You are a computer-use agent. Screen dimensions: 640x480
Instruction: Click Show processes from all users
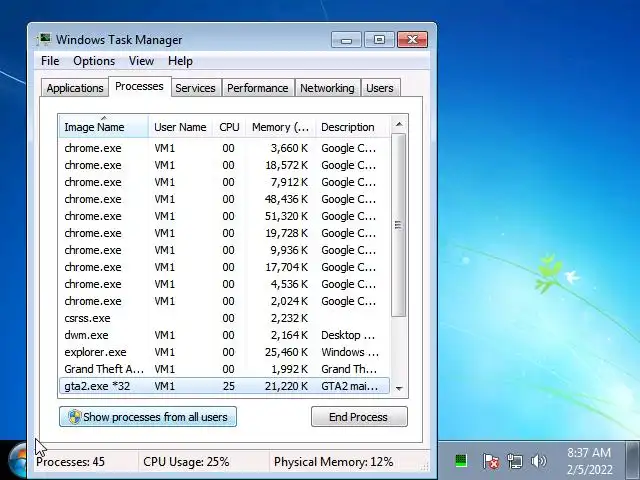click(x=148, y=417)
